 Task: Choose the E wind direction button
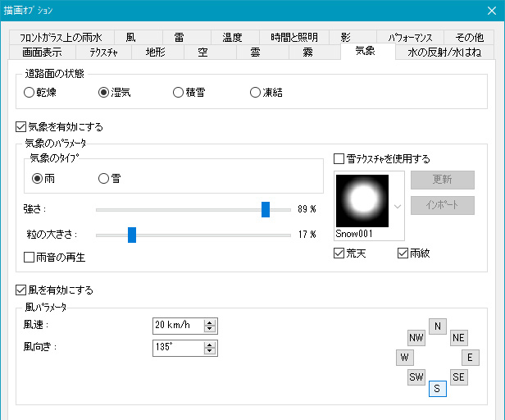click(470, 358)
